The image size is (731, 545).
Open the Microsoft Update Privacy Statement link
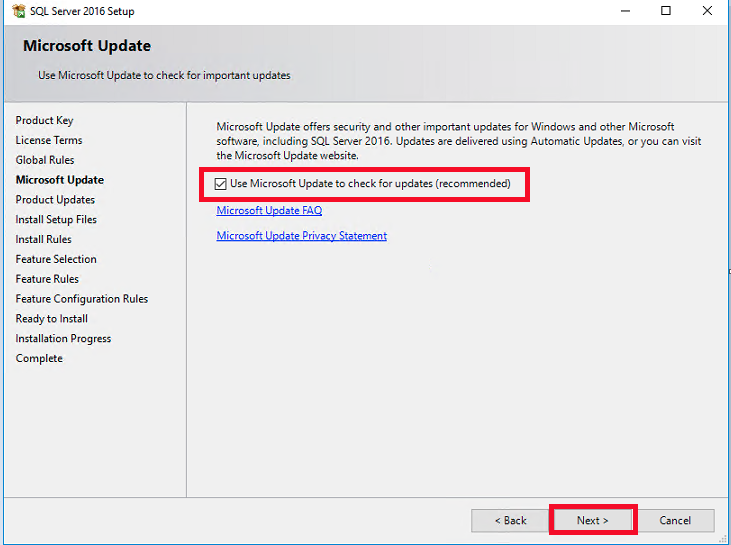coord(301,236)
